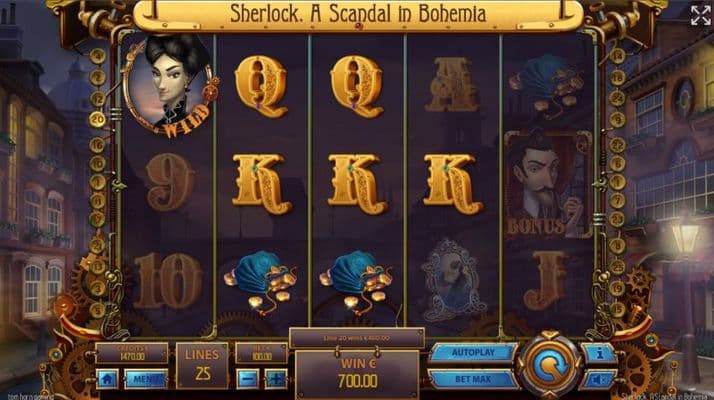Image resolution: width=714 pixels, height=400 pixels.
Task: Start Autoplay mode
Action: tap(473, 353)
